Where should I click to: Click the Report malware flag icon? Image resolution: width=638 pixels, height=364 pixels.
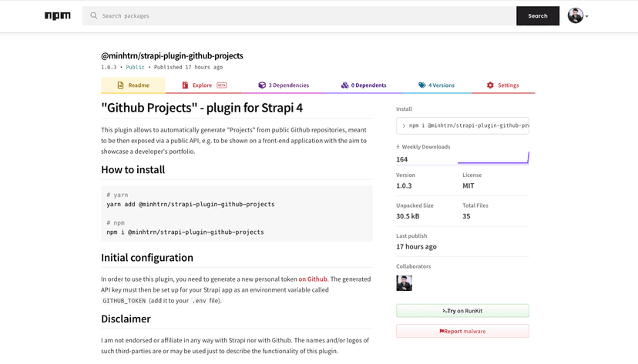tap(442, 331)
